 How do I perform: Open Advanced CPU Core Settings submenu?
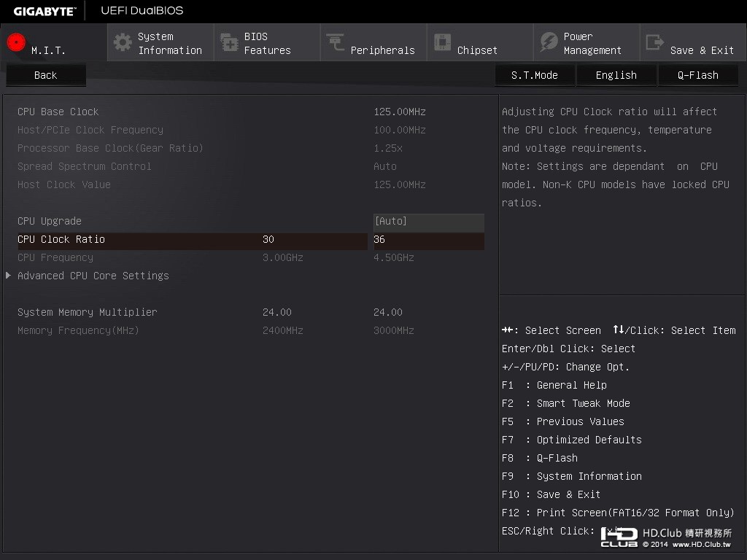coord(93,276)
